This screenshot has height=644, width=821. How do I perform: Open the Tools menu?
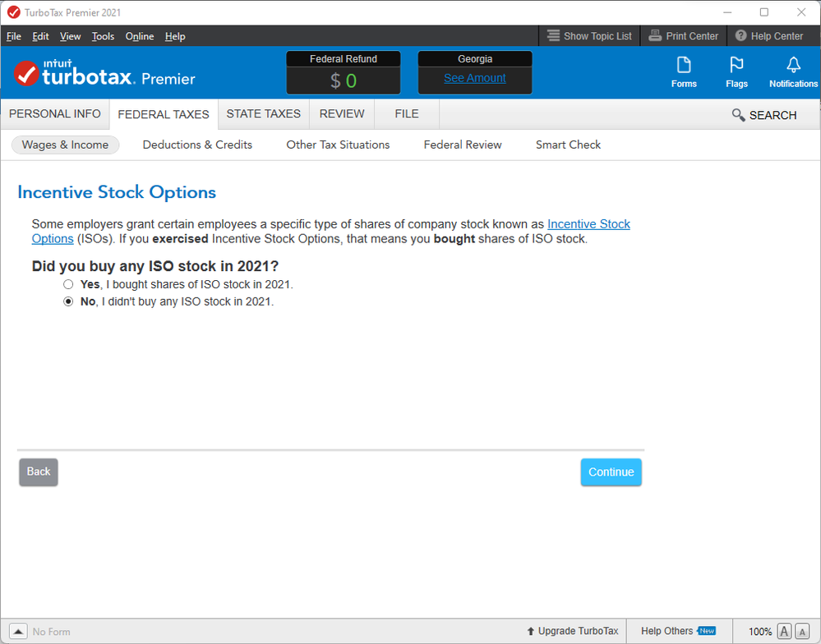coord(103,36)
